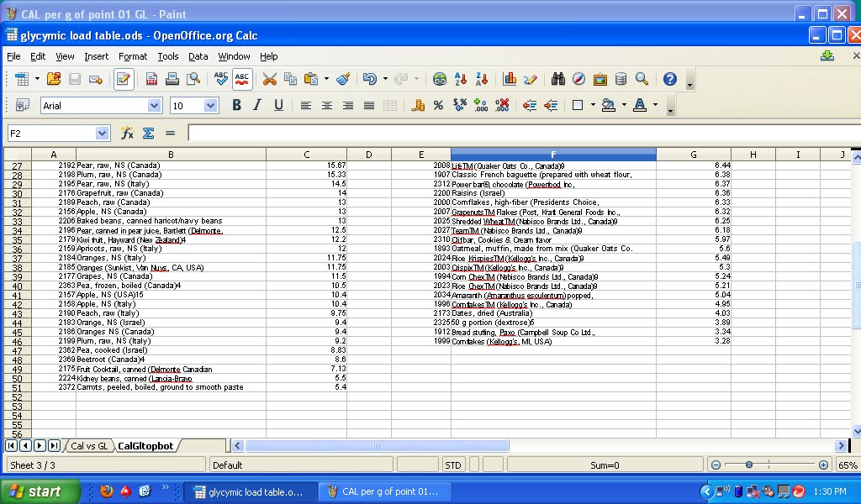Click the Save icon
The image size is (861, 504).
[75, 79]
